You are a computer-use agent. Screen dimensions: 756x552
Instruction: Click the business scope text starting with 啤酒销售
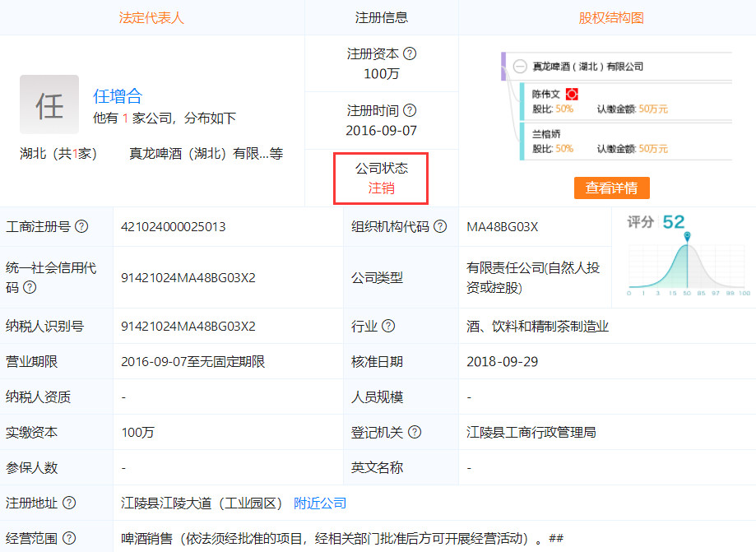coord(342,539)
